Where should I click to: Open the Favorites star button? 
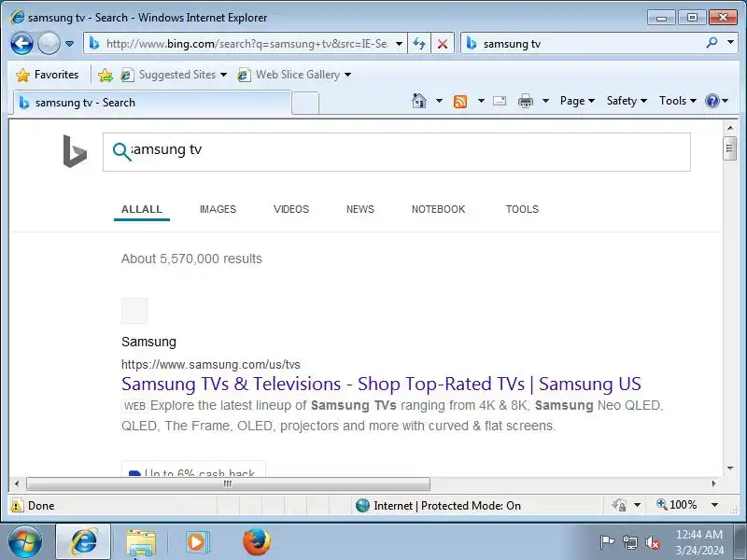click(x=47, y=75)
